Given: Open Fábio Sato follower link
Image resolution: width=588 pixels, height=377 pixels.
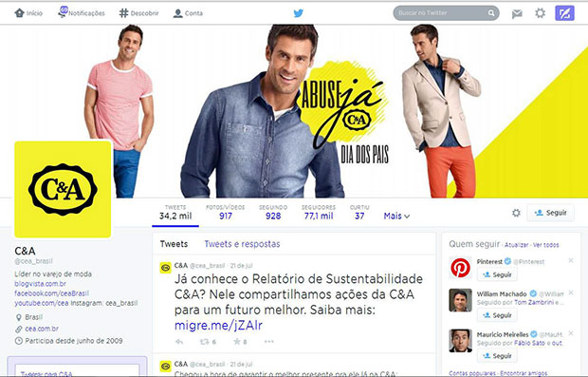Looking at the screenshot, I should [529, 343].
